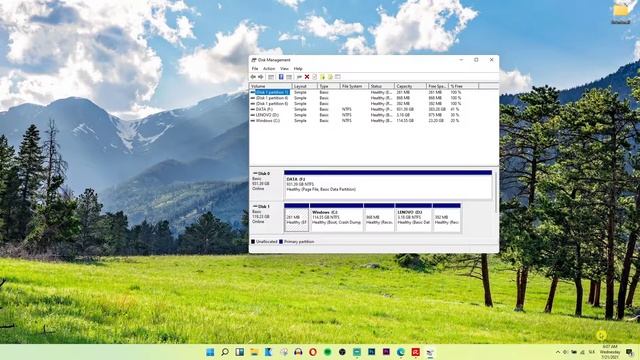Viewport: 640px width, 360px height.
Task: Open the headphones app taskbar icon
Action: pos(298,352)
